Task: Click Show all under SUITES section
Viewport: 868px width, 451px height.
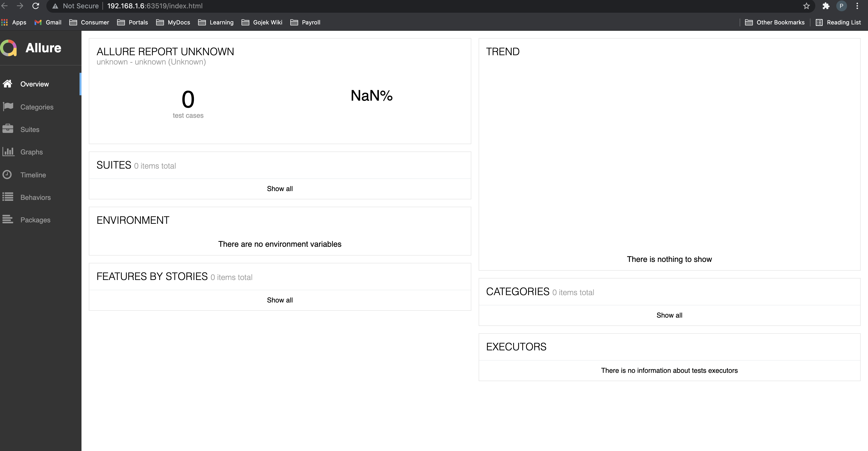Action: (x=280, y=188)
